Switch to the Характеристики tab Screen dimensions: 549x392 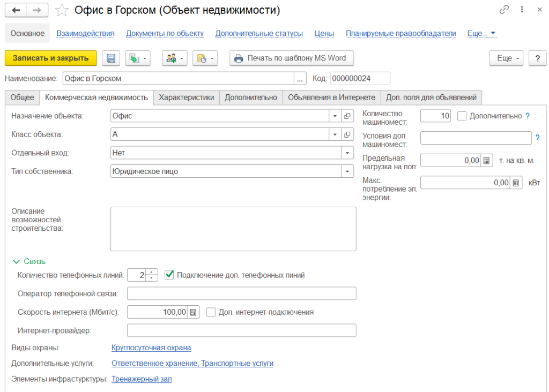[186, 97]
